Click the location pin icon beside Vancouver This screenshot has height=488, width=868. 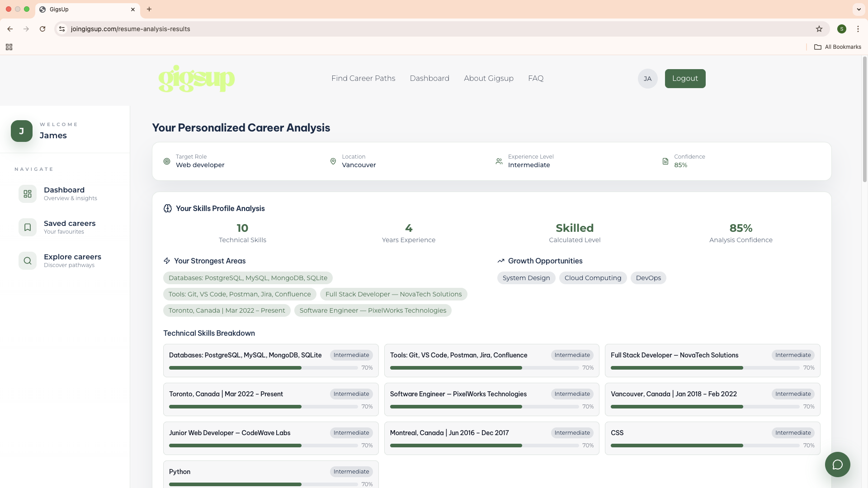(333, 161)
